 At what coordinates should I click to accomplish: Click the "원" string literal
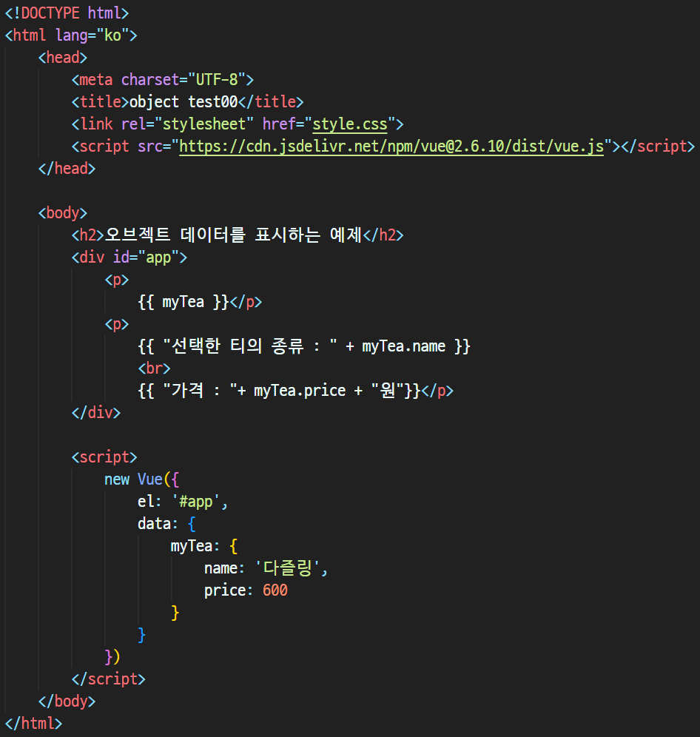click(388, 391)
